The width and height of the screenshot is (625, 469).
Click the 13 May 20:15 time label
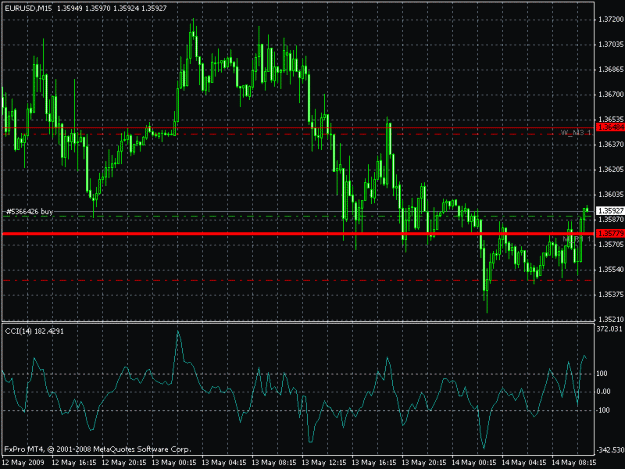point(424,463)
